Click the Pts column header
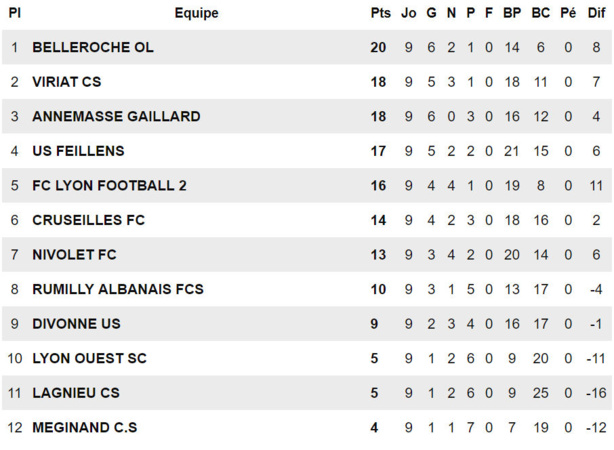The image size is (614, 450). [x=380, y=13]
